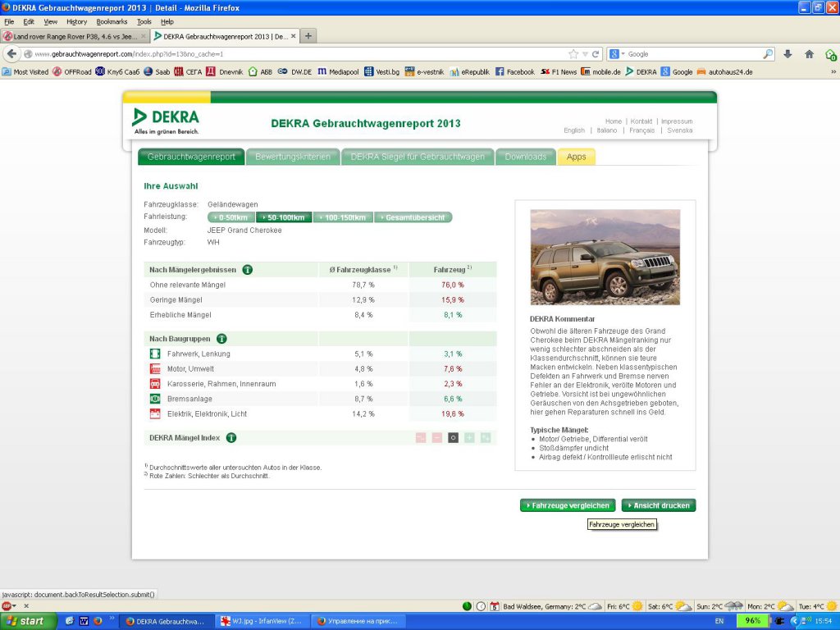840x630 pixels.
Task: Click the Fahrzeuge vergleichen button
Action: [568, 505]
